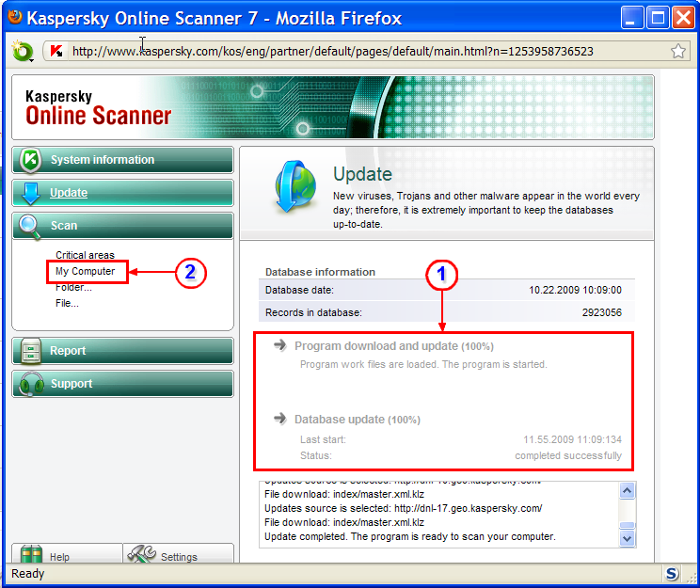Open the Update section
The width and height of the screenshot is (700, 588).
(122, 193)
